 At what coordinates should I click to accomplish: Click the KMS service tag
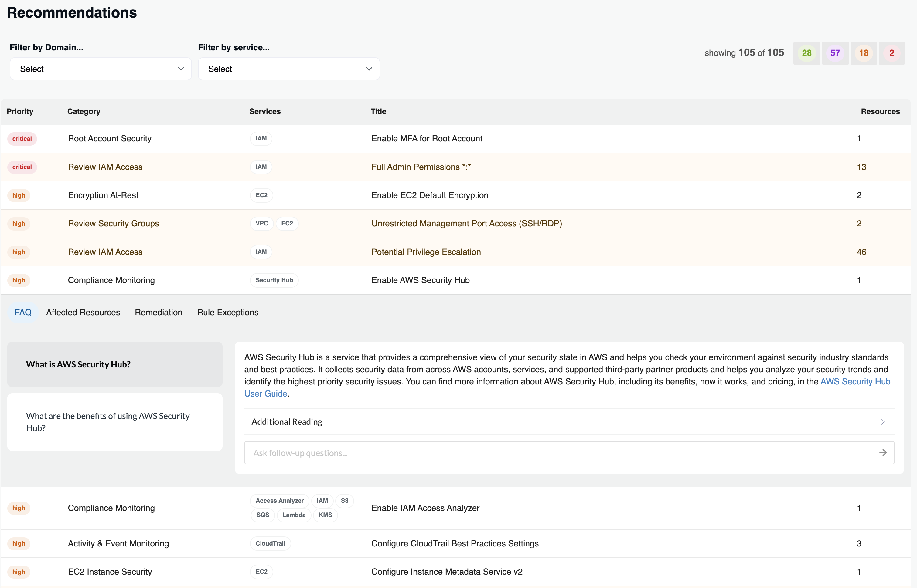tap(325, 515)
